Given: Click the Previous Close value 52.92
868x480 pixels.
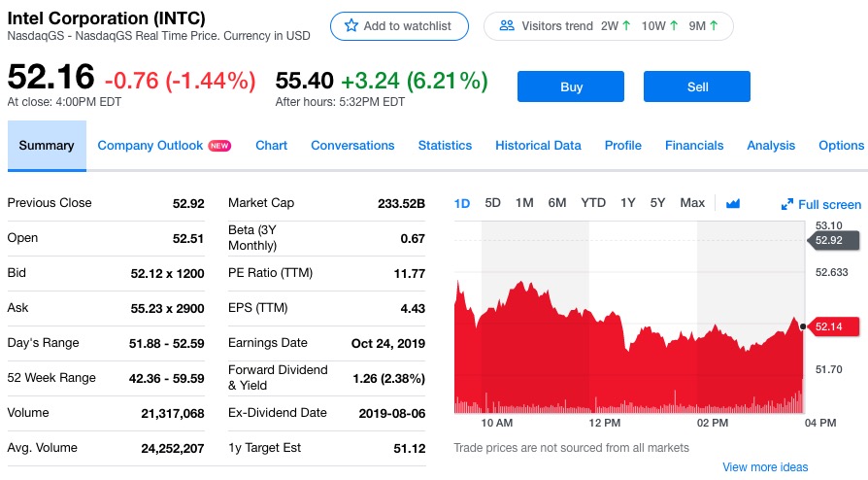Looking at the screenshot, I should click(188, 203).
